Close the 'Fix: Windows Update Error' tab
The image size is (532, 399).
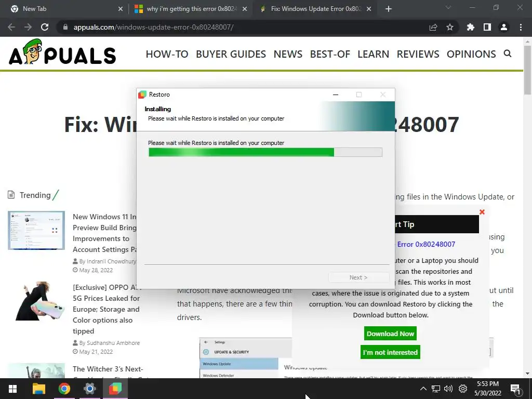(x=369, y=9)
